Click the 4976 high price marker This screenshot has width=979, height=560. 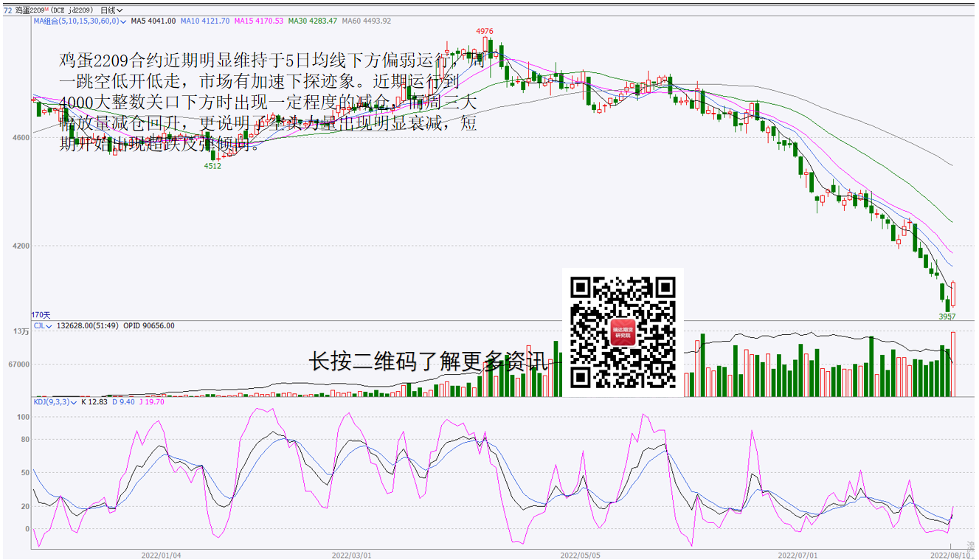tap(484, 31)
